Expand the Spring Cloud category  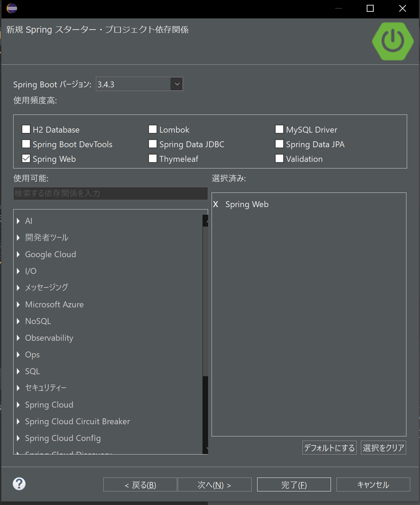pyautogui.click(x=19, y=404)
